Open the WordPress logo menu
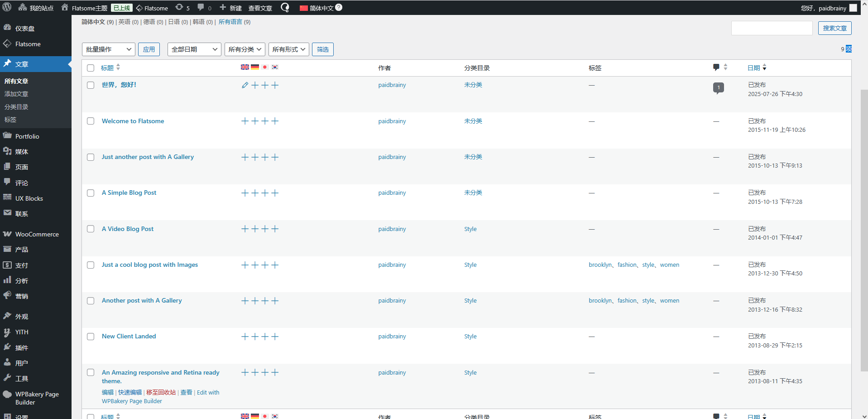Viewport: 868px width, 419px height. (x=7, y=7)
